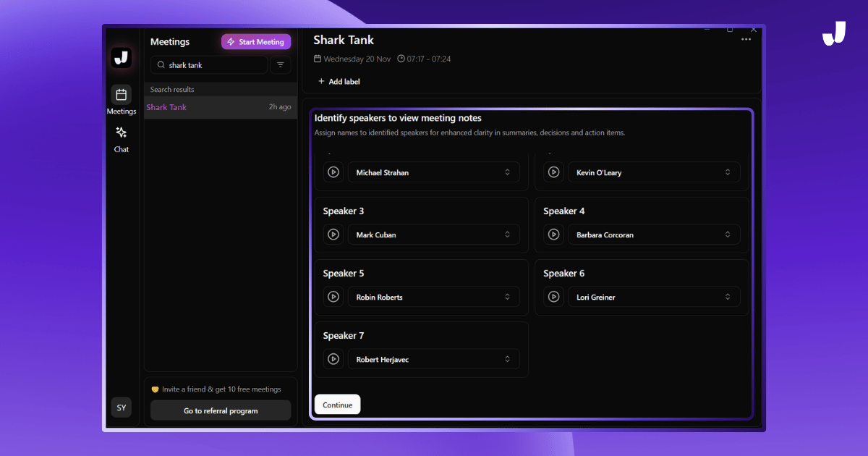This screenshot has width=868, height=456.
Task: Open the Kevin O'Leary name dropdown
Action: [x=654, y=172]
